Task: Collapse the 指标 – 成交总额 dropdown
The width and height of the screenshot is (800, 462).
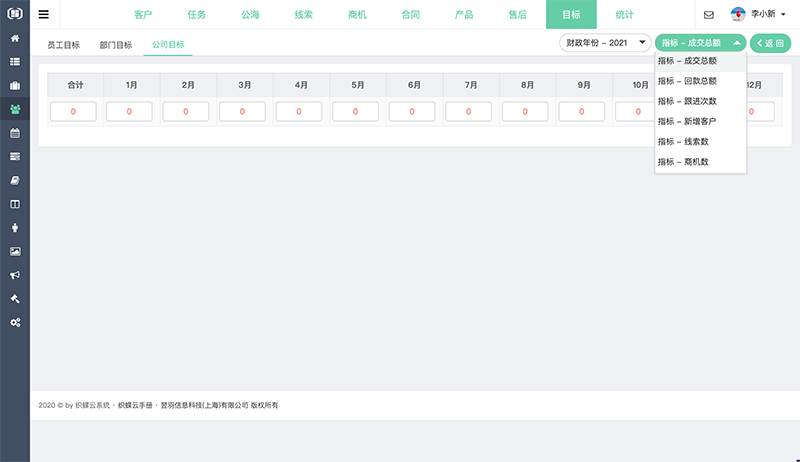Action: point(700,43)
